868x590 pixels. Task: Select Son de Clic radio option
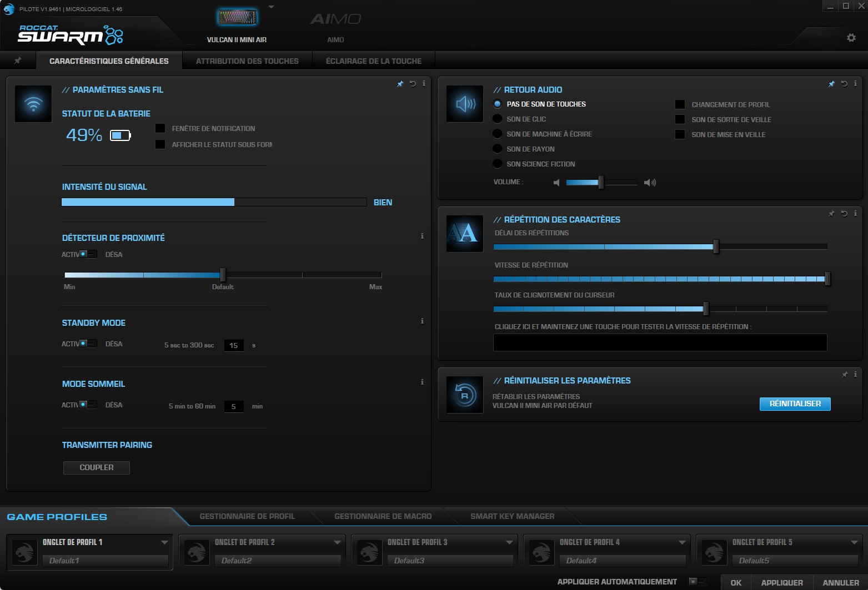point(498,119)
